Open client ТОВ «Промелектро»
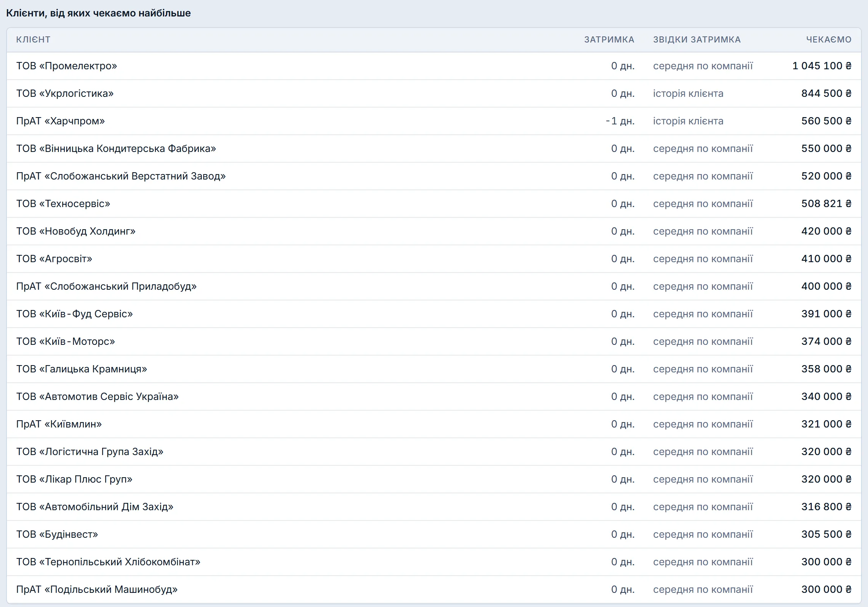The width and height of the screenshot is (868, 607). [x=67, y=66]
